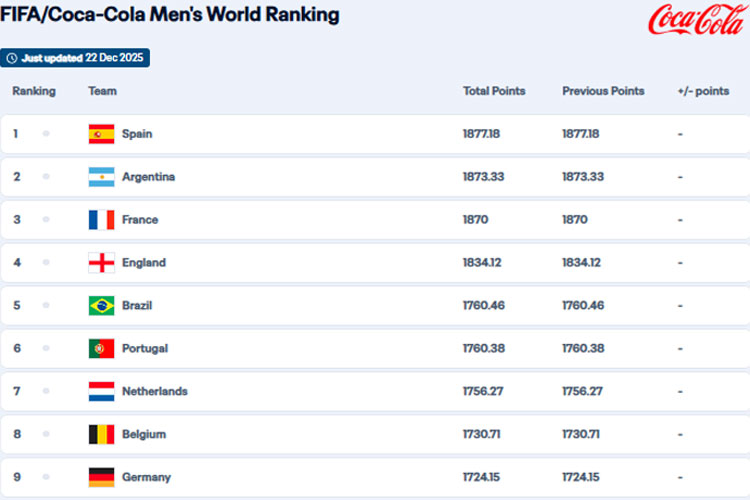Open the Argentina team link
The image size is (750, 500).
click(x=148, y=177)
